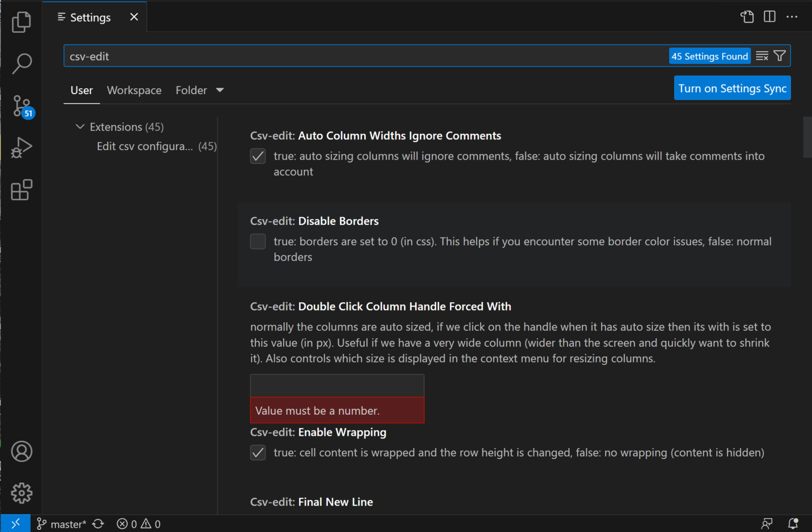Click the Double Click Column Handle input field
This screenshot has width=812, height=532.
tap(337, 385)
